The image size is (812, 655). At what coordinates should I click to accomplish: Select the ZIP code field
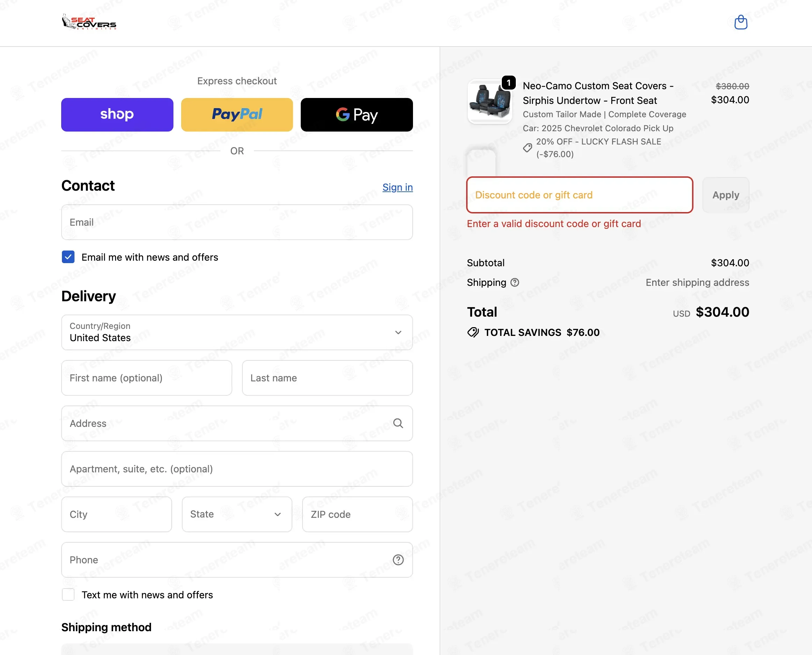[x=357, y=514]
